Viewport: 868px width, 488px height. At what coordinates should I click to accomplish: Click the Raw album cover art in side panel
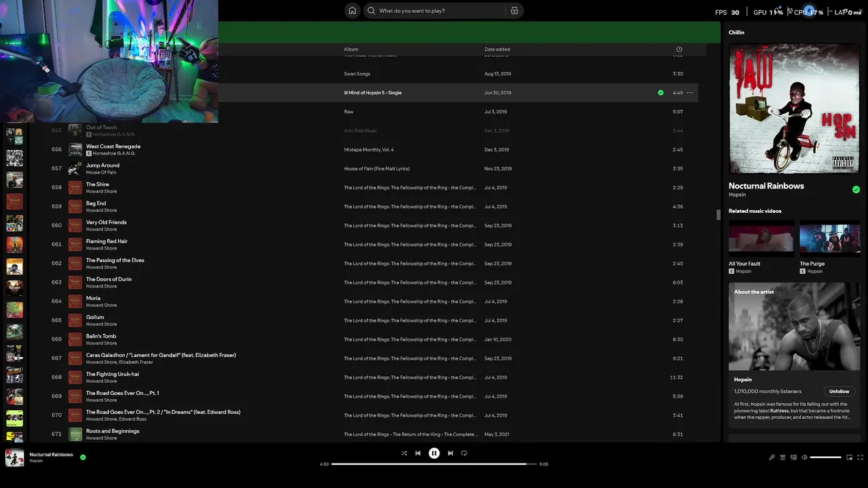[x=794, y=109]
